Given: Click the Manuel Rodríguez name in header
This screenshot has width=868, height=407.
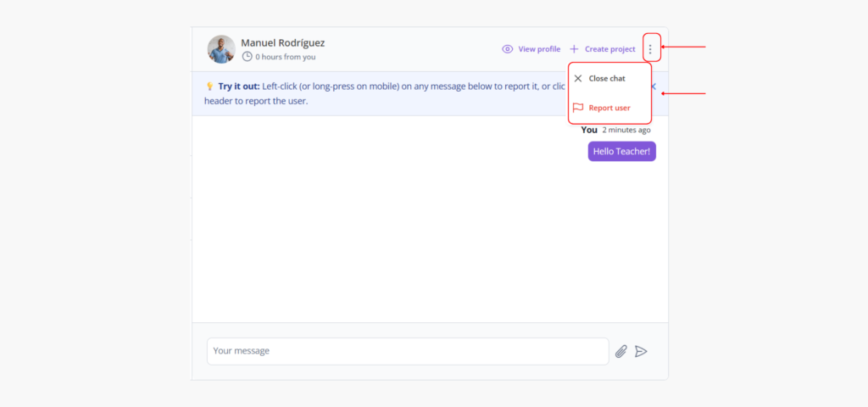Looking at the screenshot, I should (x=282, y=42).
